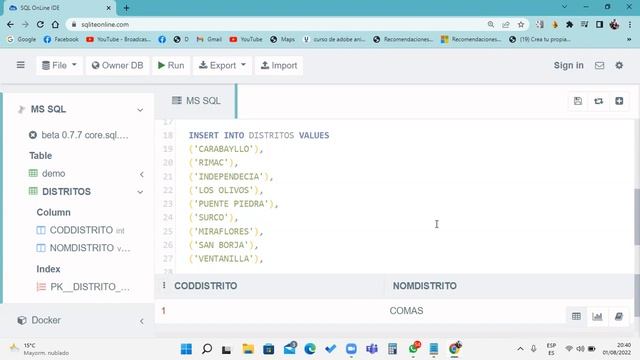Select the CODDISTRITO column
Screen dimensions: 640x360
[x=81, y=230]
